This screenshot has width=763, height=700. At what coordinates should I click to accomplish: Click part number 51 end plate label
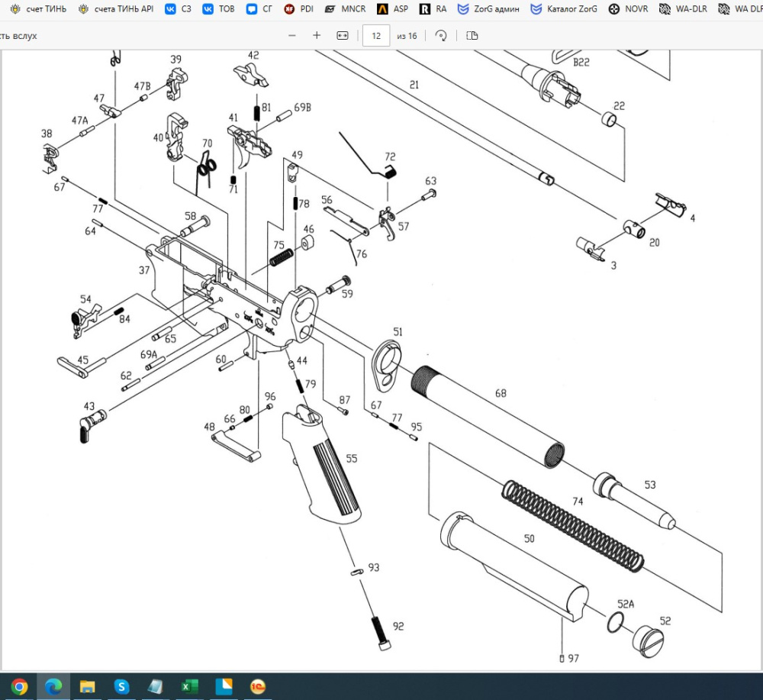click(398, 332)
